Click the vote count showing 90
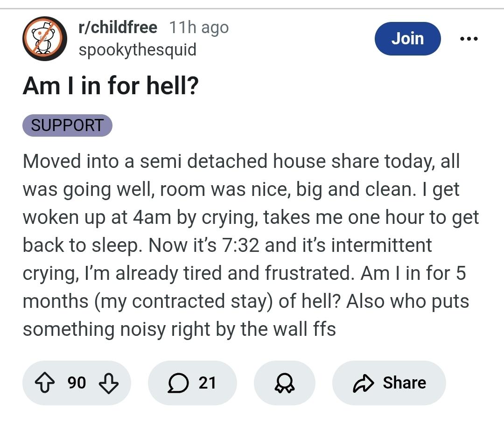This screenshot has height=431, width=504. coord(77,383)
